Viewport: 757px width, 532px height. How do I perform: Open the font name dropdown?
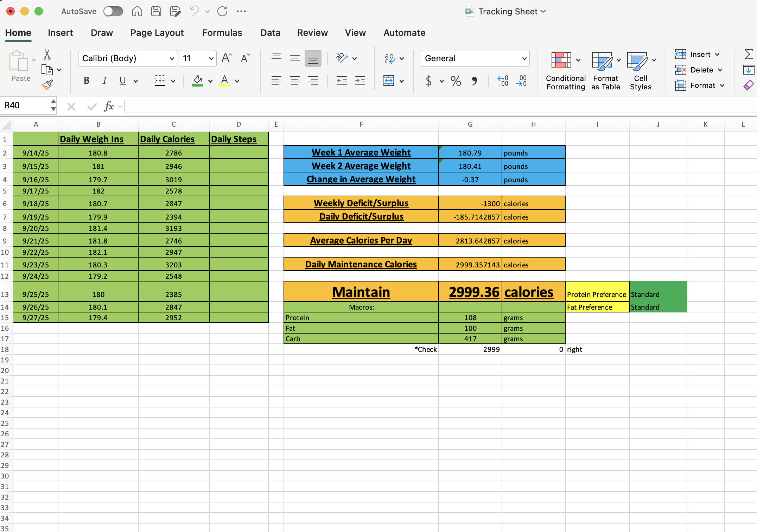(171, 58)
